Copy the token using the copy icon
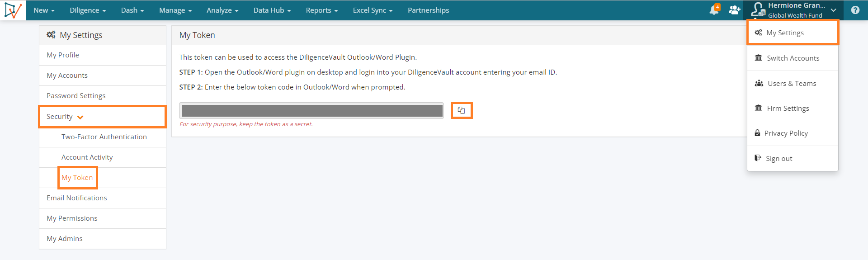This screenshot has width=868, height=260. coord(461,110)
